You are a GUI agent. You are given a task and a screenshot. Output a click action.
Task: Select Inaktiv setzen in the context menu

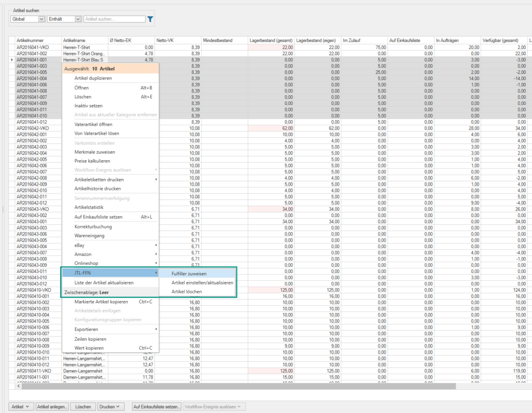click(88, 106)
